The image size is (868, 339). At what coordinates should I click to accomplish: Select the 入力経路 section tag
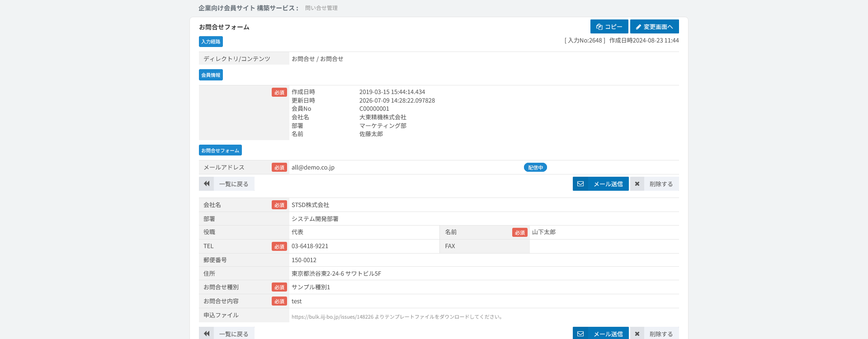[x=211, y=42]
